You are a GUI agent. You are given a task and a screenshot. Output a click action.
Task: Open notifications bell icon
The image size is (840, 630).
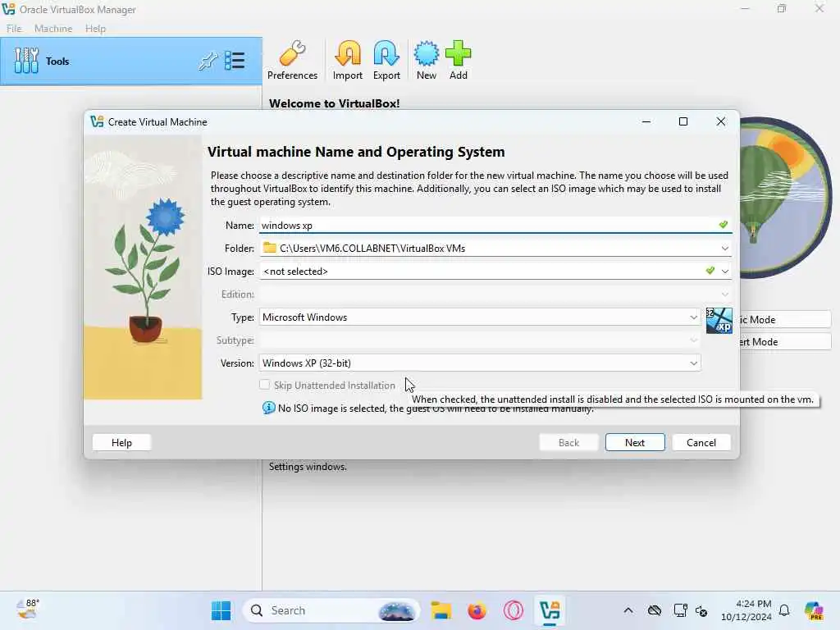(x=783, y=610)
